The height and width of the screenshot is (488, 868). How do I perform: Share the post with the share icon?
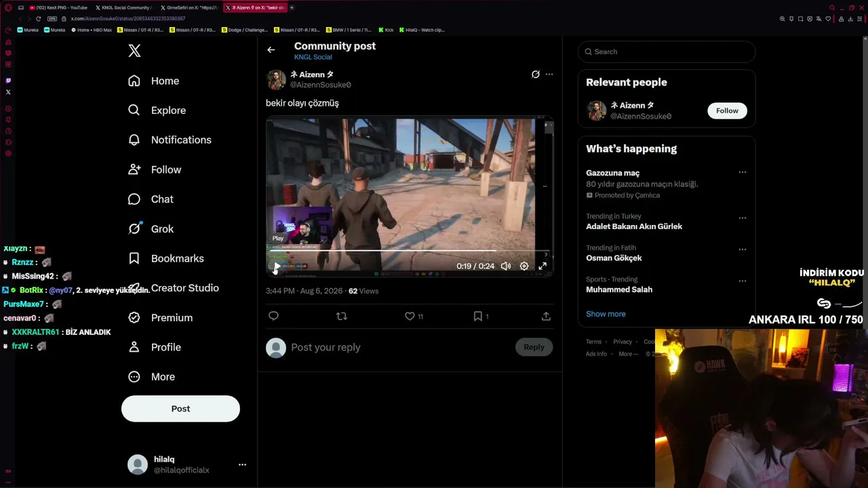click(x=546, y=316)
